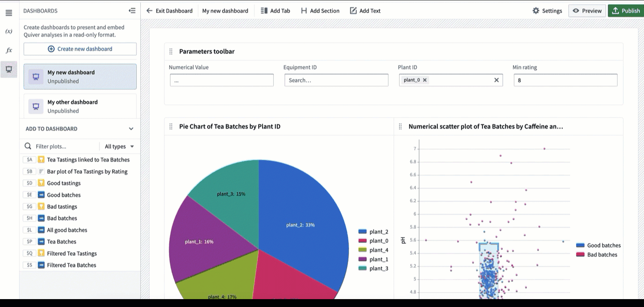
Task: Open the parameters (x) icon in left rail
Action: [x=9, y=31]
